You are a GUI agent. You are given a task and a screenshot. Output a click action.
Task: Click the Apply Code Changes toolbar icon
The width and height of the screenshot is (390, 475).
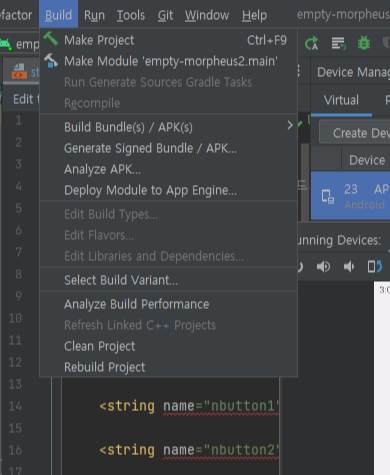click(338, 43)
